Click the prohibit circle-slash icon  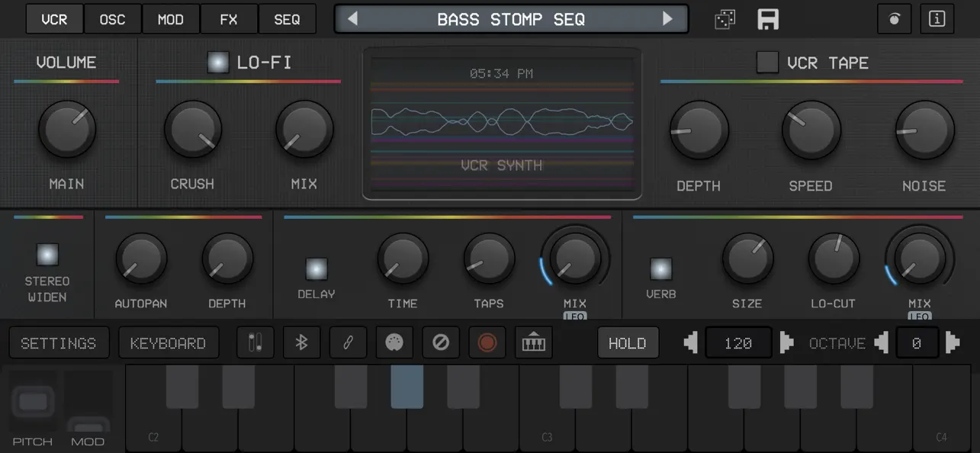pyautogui.click(x=441, y=343)
